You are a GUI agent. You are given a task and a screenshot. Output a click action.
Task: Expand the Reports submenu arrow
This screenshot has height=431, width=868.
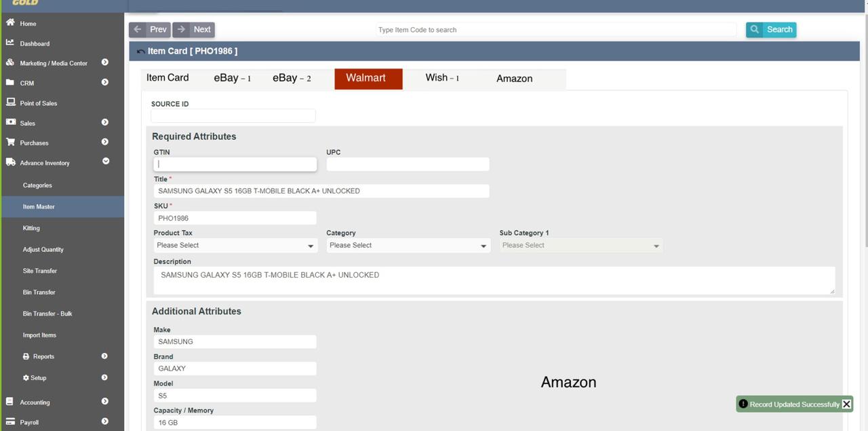(104, 356)
